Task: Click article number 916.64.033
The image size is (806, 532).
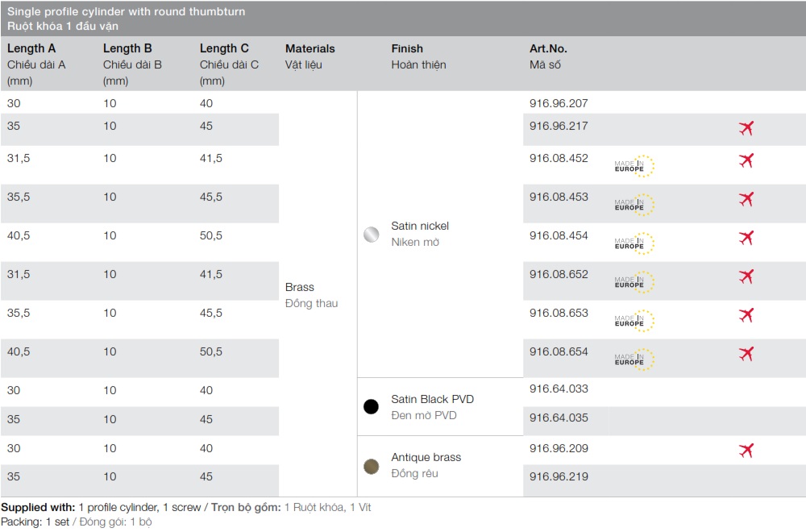Action: point(559,389)
